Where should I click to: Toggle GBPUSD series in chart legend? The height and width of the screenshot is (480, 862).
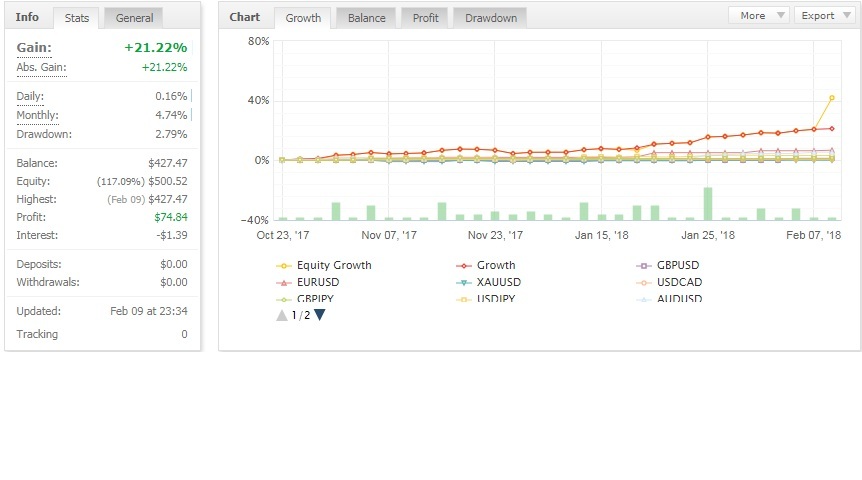coord(668,265)
